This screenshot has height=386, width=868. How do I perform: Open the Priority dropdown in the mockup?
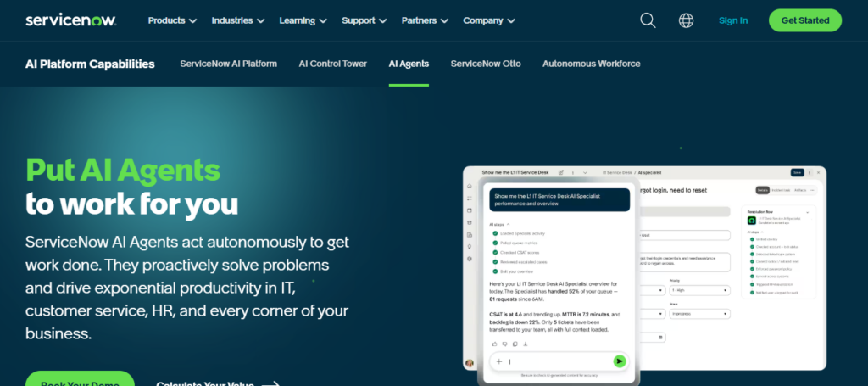click(699, 290)
